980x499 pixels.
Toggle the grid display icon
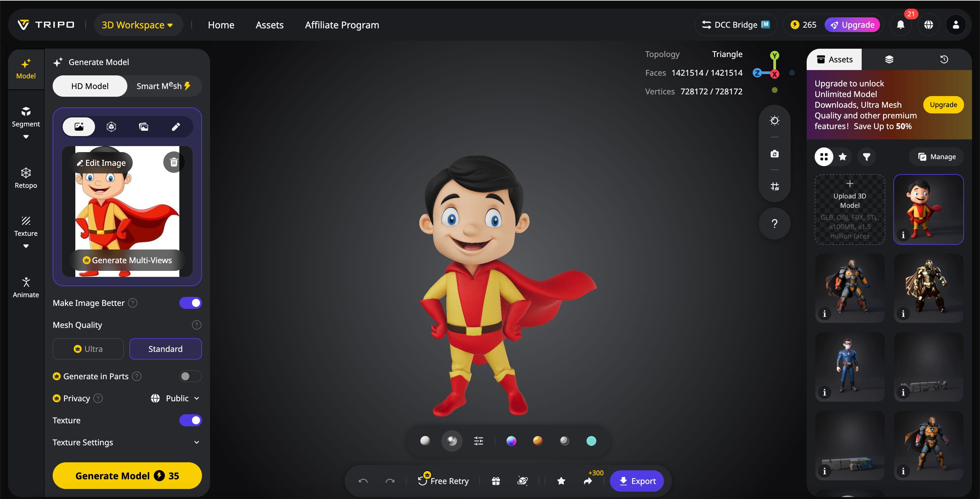pos(774,186)
